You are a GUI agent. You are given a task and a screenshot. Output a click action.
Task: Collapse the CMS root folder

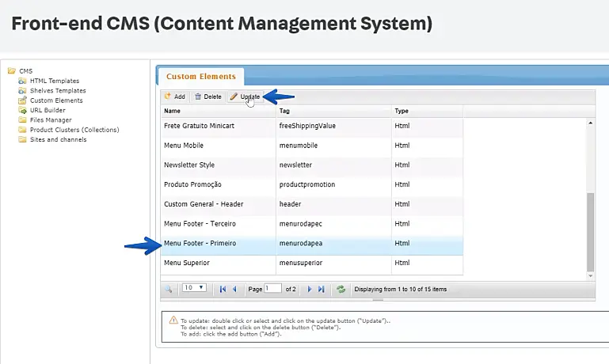point(11,71)
